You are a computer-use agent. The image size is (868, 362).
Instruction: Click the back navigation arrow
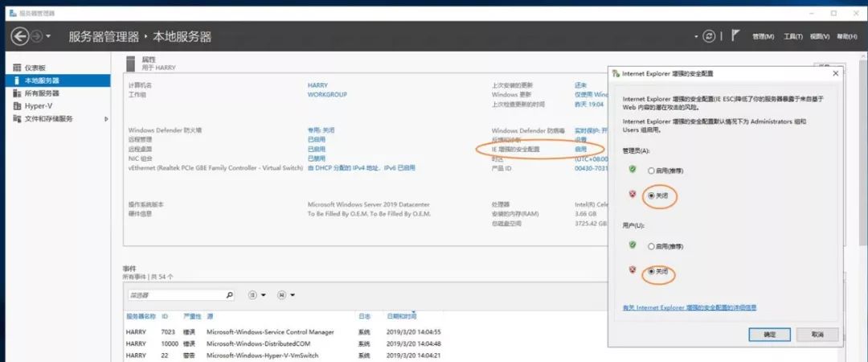pos(19,36)
